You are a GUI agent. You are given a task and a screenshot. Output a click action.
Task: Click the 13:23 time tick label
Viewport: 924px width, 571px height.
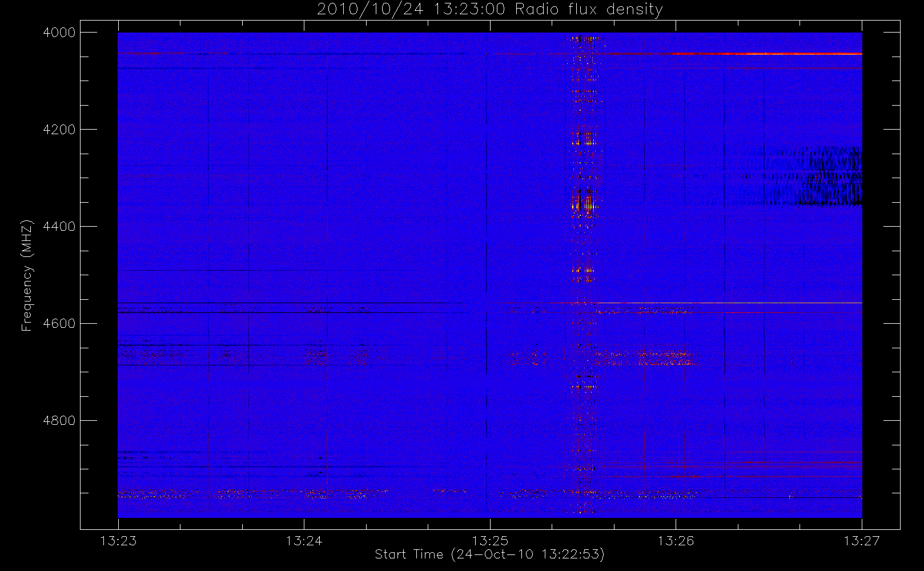(118, 541)
